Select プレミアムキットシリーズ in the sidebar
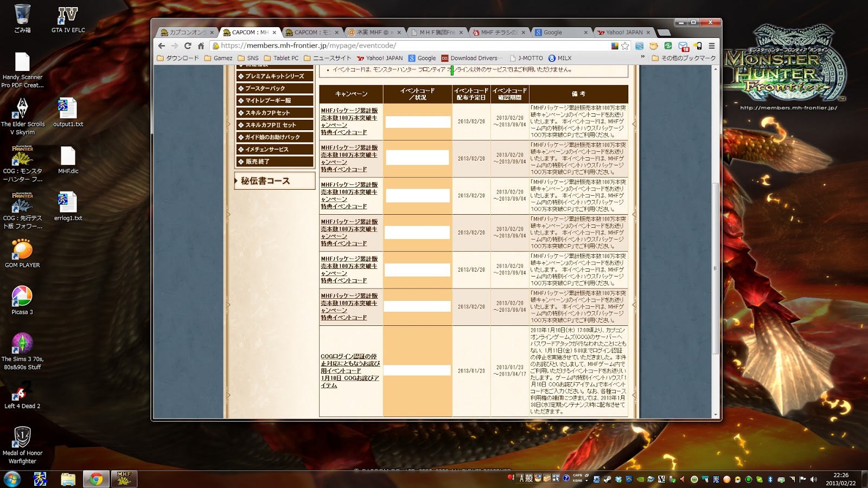 click(x=275, y=76)
